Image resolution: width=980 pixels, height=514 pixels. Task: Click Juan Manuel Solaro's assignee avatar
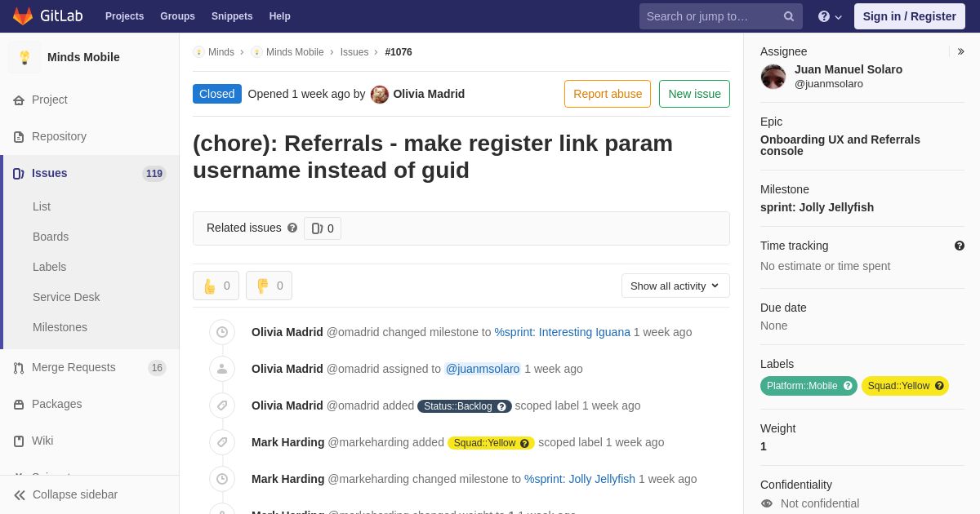tap(773, 77)
